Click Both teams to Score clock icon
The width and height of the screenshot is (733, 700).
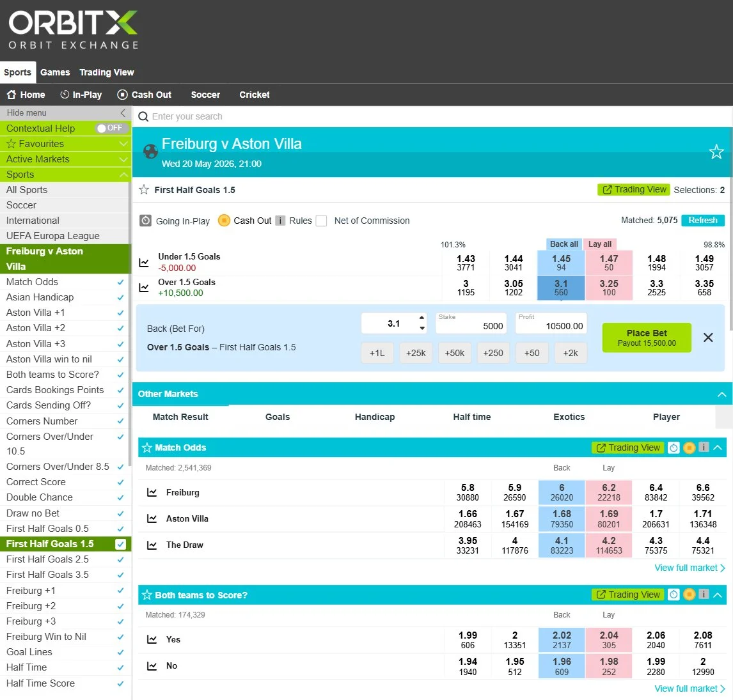click(x=673, y=595)
